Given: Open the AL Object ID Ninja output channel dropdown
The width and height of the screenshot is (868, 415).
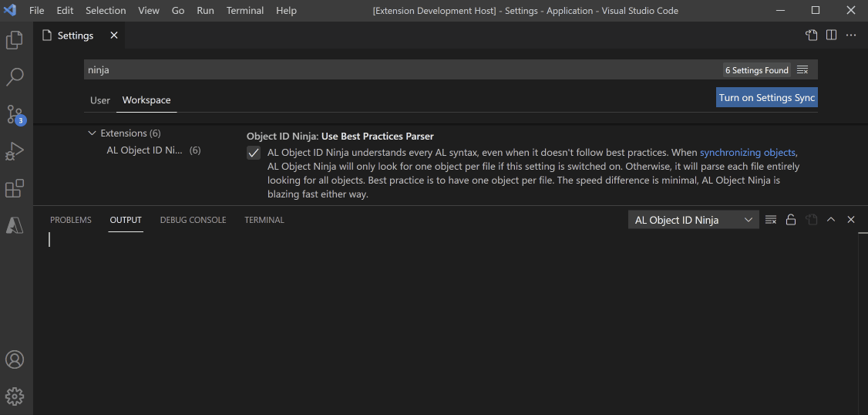Looking at the screenshot, I should [x=695, y=220].
